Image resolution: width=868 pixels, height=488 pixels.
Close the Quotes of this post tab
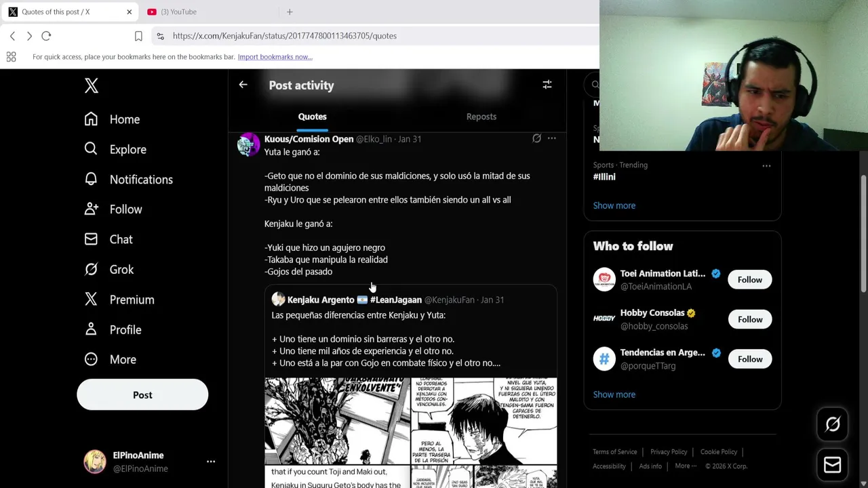tap(129, 12)
